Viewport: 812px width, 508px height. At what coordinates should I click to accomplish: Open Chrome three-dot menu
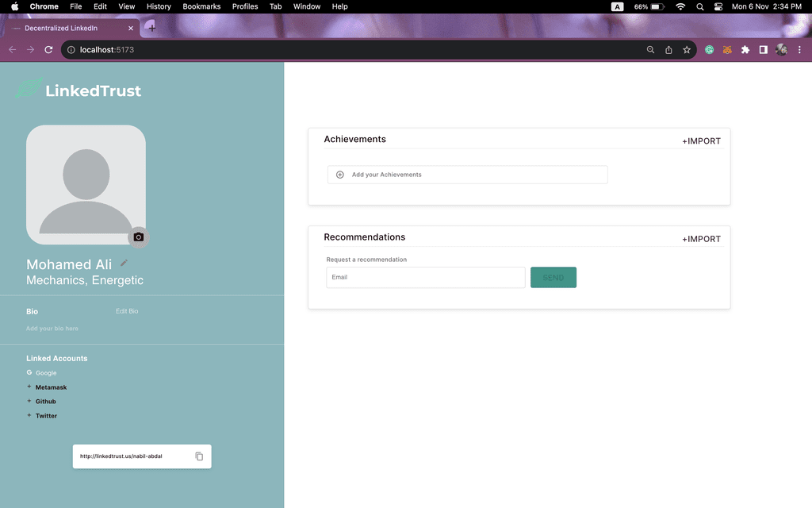coord(799,50)
